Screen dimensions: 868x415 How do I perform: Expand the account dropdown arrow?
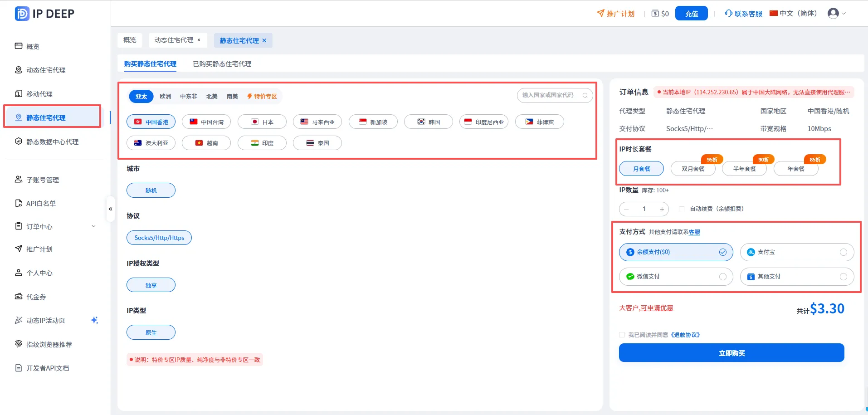pos(844,14)
